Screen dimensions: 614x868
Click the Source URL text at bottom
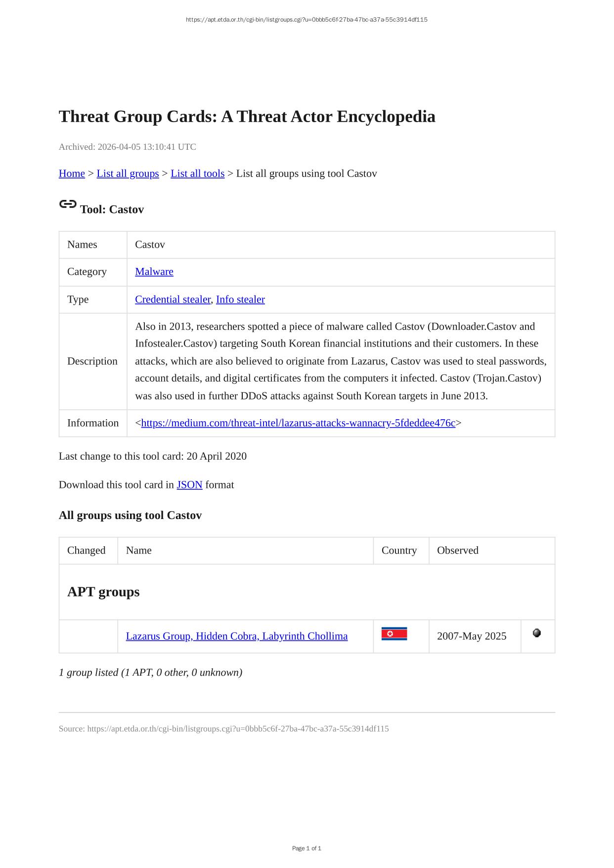coord(223,729)
